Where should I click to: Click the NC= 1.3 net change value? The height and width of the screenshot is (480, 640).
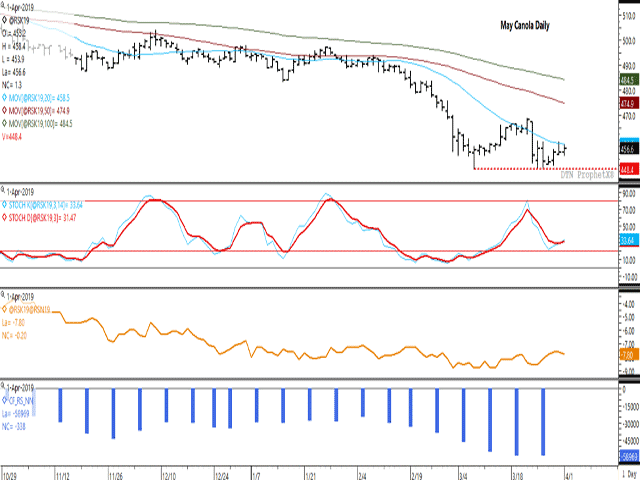tap(12, 85)
